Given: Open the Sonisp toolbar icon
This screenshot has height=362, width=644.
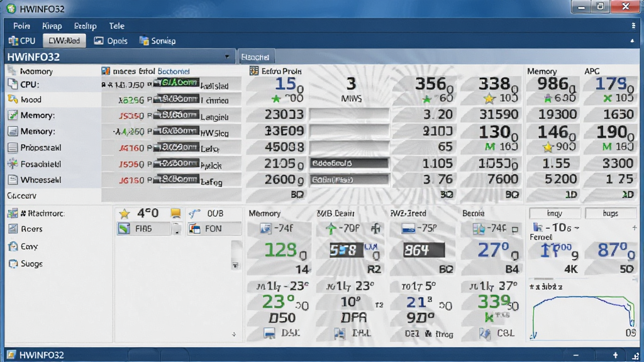Looking at the screenshot, I should click(x=144, y=41).
